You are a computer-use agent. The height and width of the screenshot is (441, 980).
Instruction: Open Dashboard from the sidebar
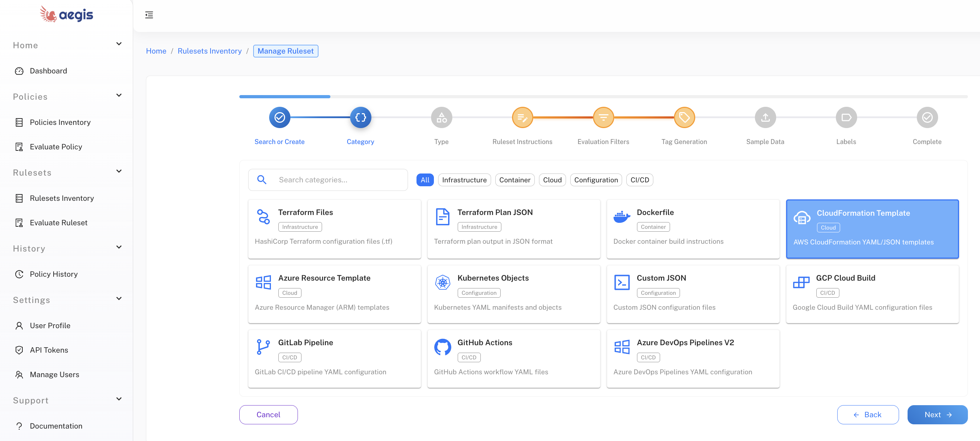(48, 71)
